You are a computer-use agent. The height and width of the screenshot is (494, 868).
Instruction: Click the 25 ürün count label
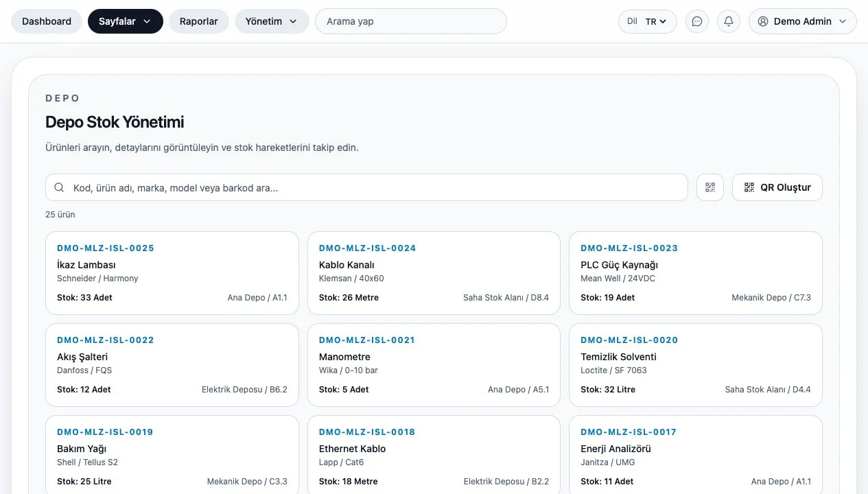pos(60,215)
